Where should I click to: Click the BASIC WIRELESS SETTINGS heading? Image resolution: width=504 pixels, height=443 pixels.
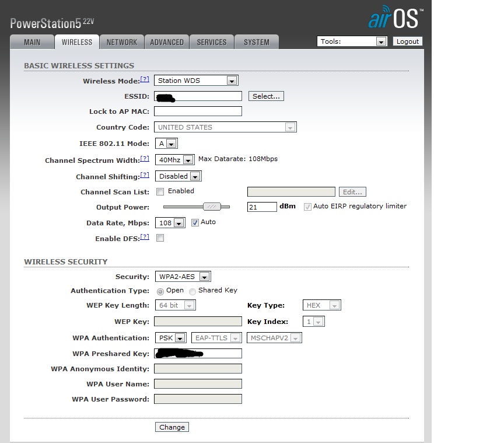(79, 65)
